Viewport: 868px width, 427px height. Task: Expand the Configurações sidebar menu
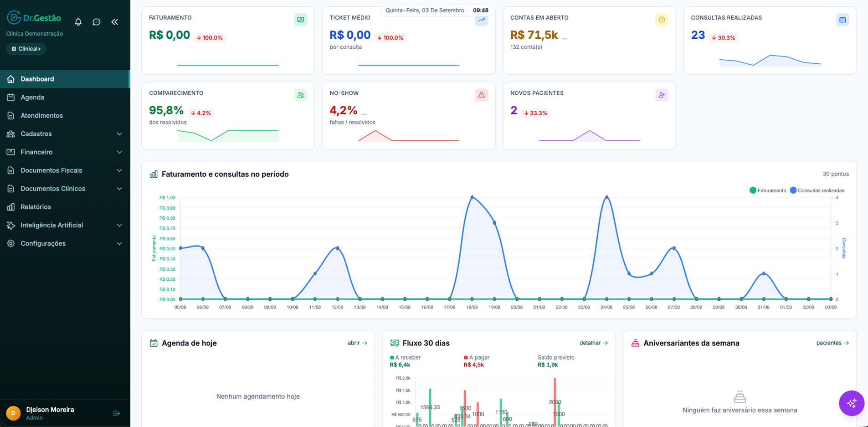tap(65, 243)
